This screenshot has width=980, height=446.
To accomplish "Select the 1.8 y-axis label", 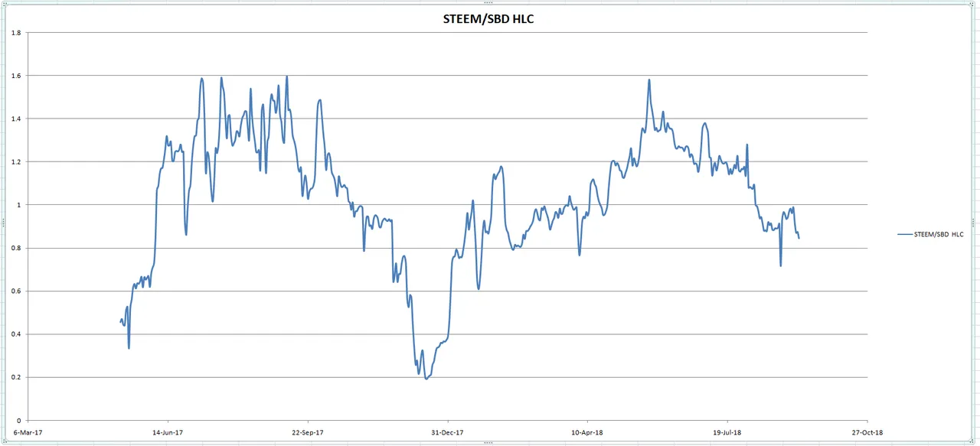I will 17,33.
